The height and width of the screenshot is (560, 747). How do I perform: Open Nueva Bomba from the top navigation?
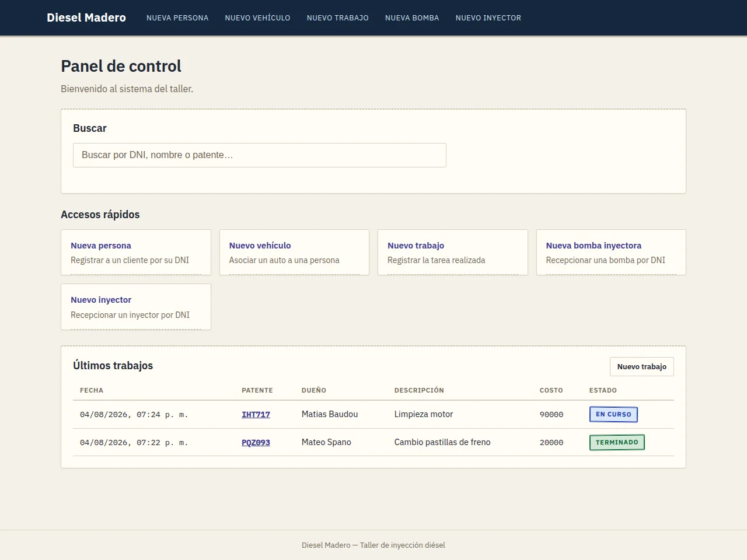(412, 18)
